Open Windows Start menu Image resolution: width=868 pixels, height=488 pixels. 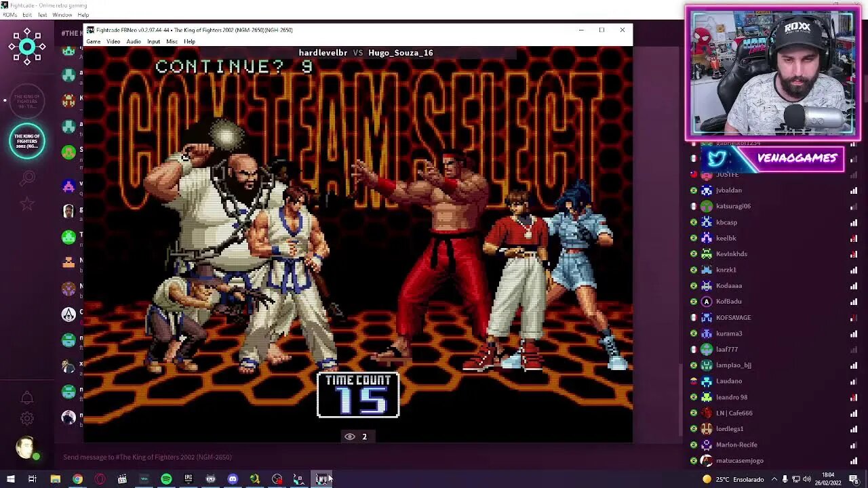click(x=10, y=479)
